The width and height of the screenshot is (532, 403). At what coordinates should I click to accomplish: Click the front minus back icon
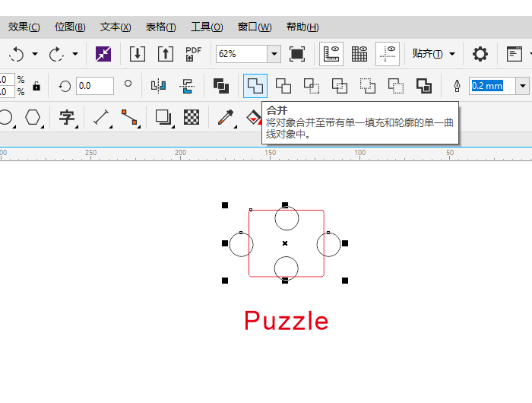368,86
